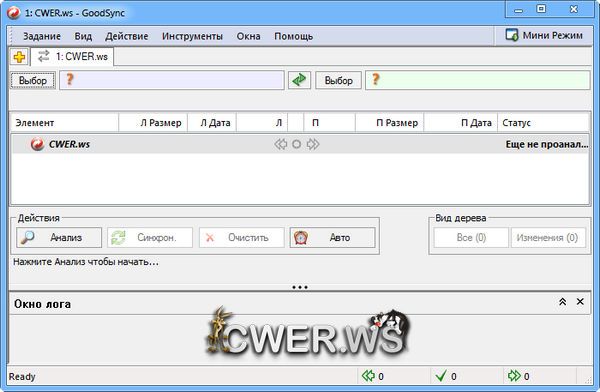Click 'Нажмите Анализ чтобы начать...' hint text
Image resolution: width=600 pixels, height=392 pixels.
coord(86,262)
